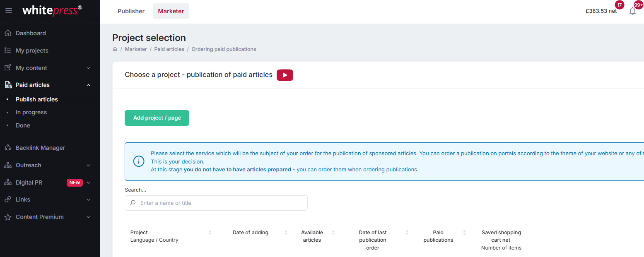Open the notifications bell icon
The height and width of the screenshot is (257, 644).
click(x=632, y=11)
